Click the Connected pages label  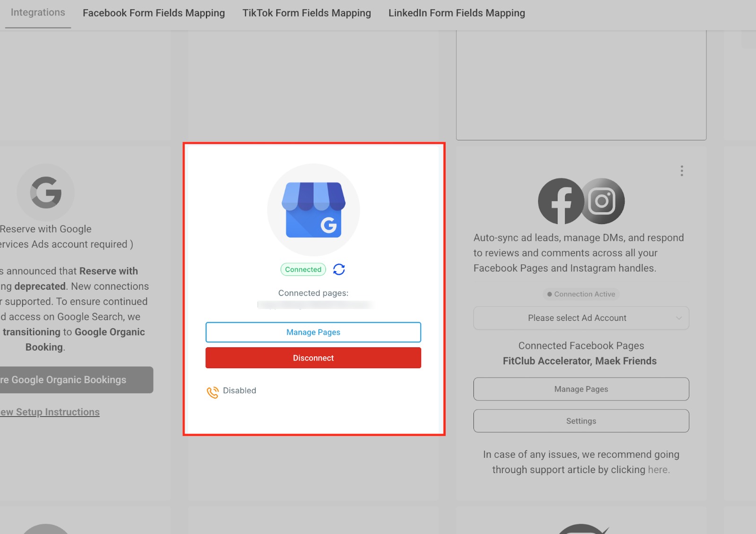[x=313, y=293]
